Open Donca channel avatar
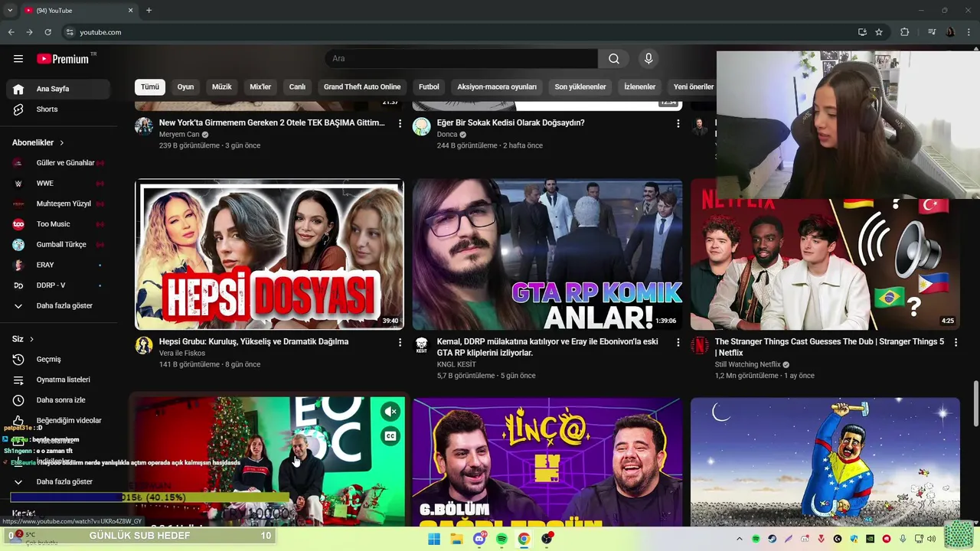Screen dimensions: 980x551 (422, 126)
